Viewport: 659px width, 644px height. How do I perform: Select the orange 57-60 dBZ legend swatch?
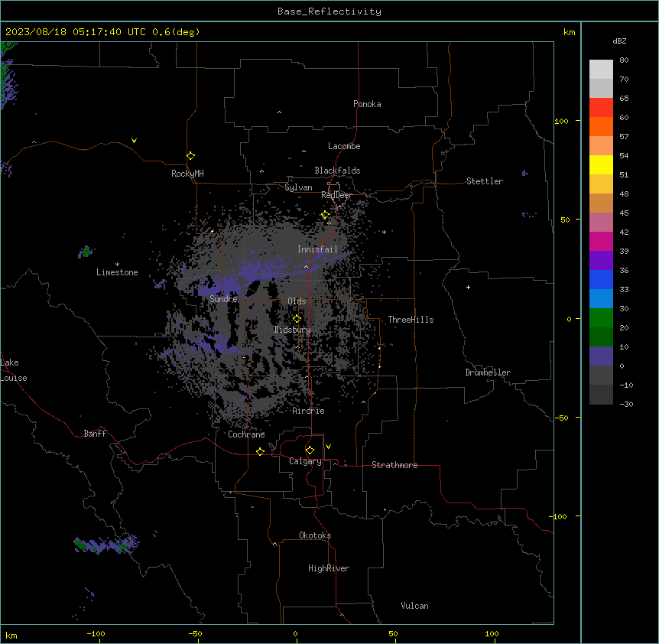[601, 126]
